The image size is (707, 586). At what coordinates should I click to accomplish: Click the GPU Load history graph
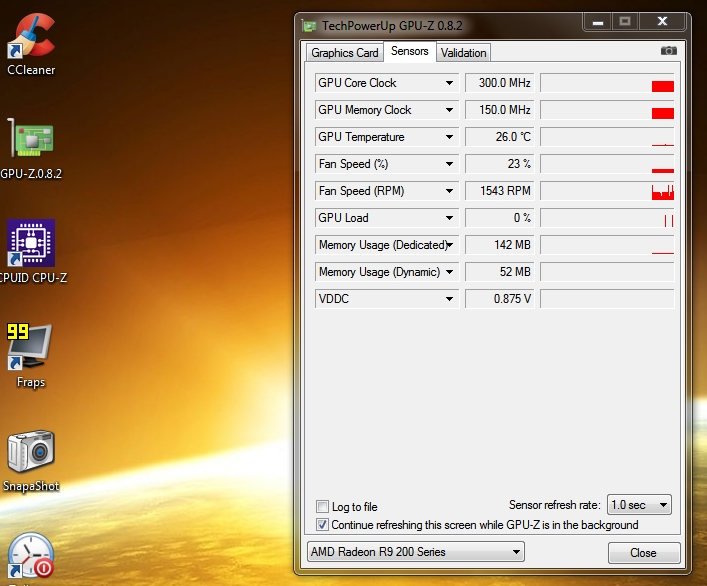pyautogui.click(x=607, y=218)
